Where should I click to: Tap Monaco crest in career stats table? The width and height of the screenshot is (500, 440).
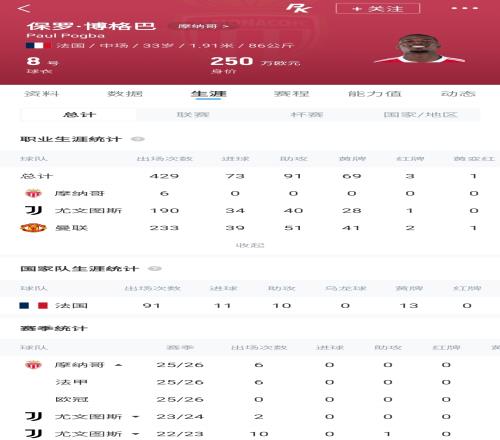click(x=33, y=193)
